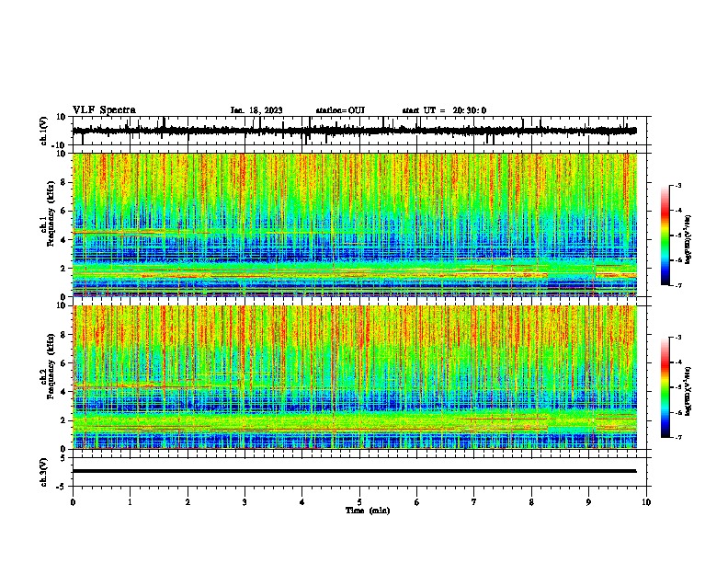
Task: Click the "VLF Spectra" plot title
Action: (104, 110)
